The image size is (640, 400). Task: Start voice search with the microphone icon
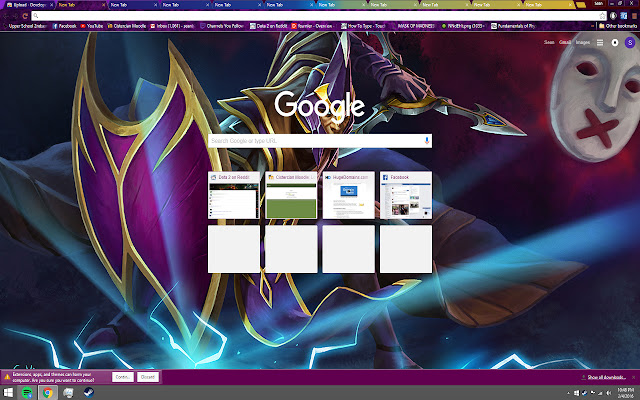coord(427,141)
